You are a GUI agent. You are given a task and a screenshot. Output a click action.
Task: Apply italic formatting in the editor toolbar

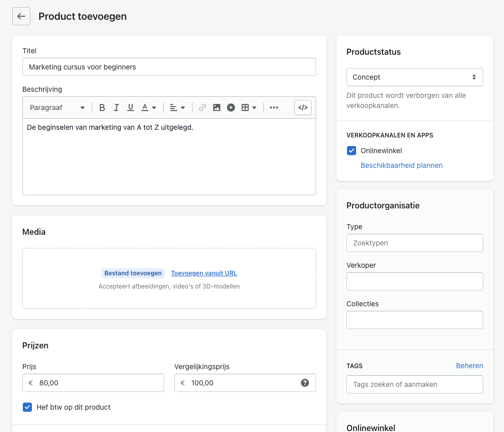[x=117, y=107]
